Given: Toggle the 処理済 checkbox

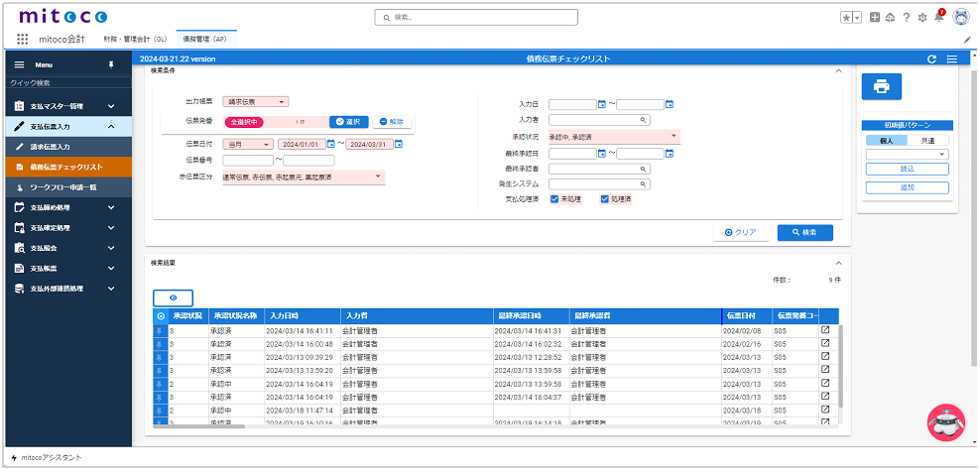Looking at the screenshot, I should click(604, 199).
